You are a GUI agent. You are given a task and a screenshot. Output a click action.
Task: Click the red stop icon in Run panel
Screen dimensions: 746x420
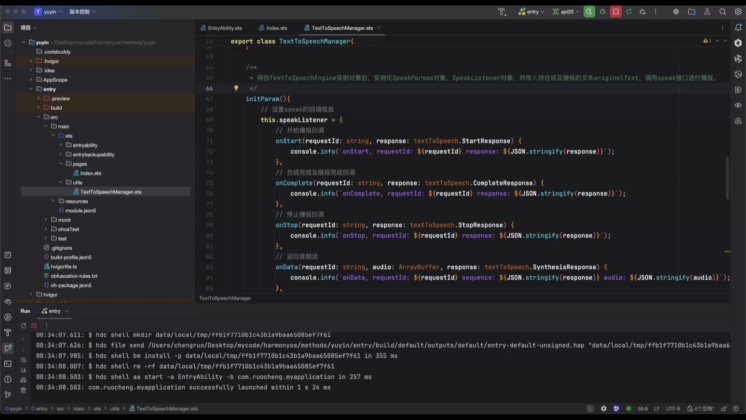(36, 324)
